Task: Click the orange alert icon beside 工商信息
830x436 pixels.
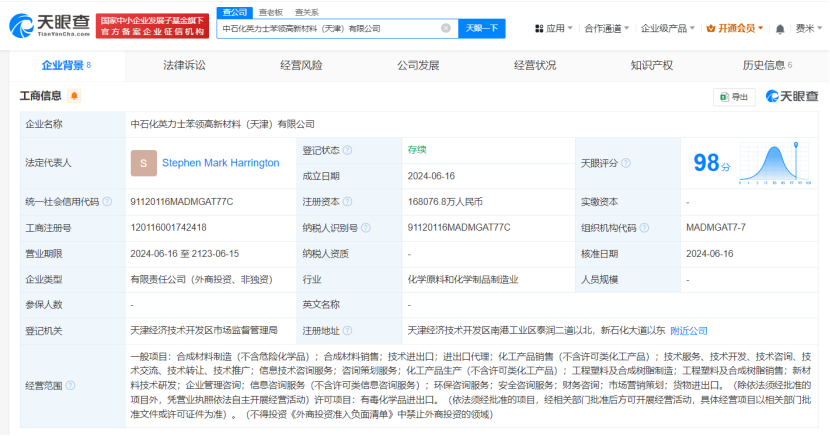Action: 74,96
